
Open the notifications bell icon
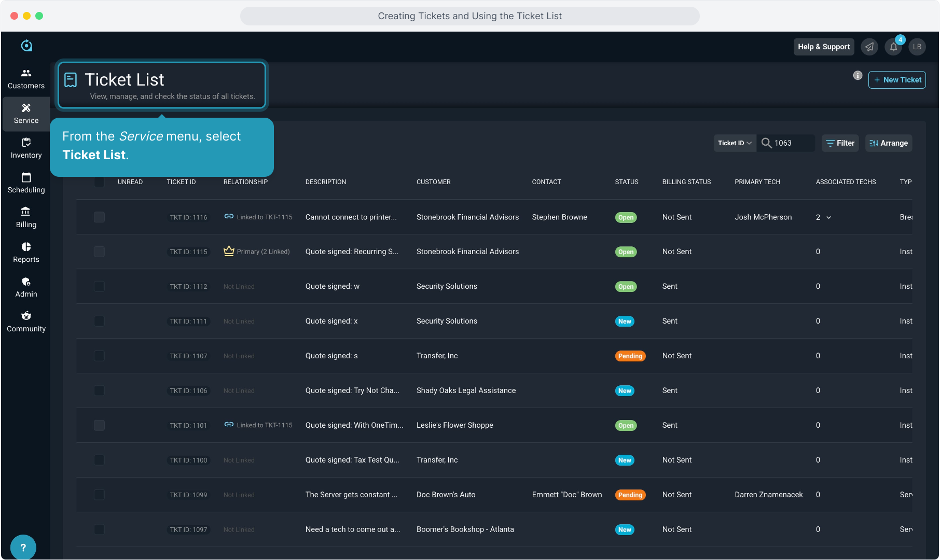pos(893,47)
